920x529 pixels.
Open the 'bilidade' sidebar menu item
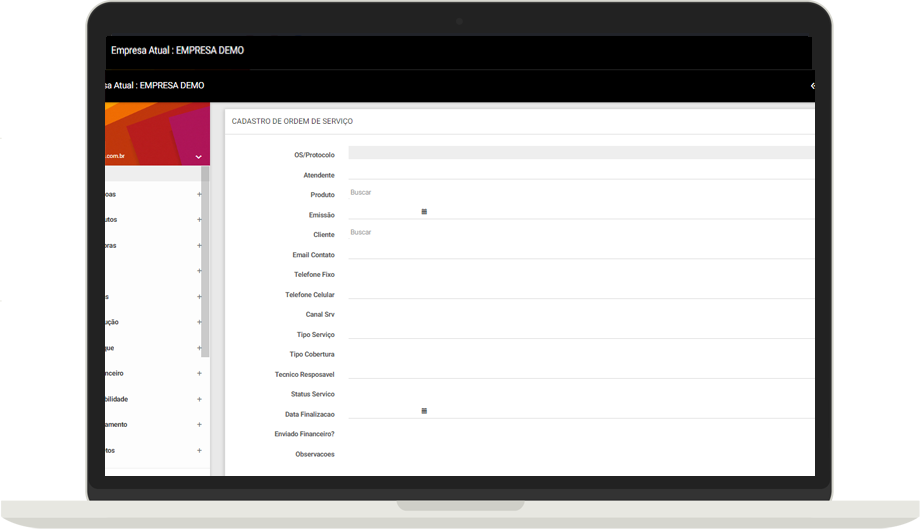coord(116,399)
